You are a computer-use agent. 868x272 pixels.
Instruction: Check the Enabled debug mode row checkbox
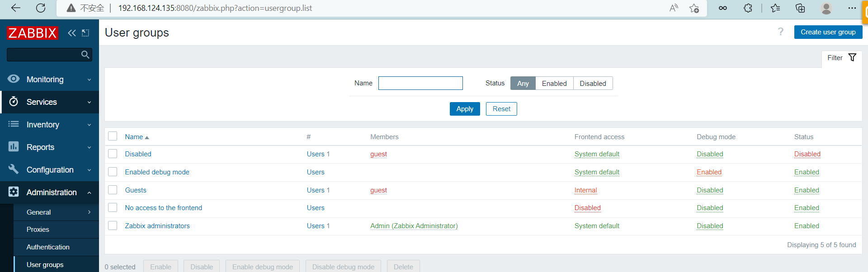tap(113, 172)
